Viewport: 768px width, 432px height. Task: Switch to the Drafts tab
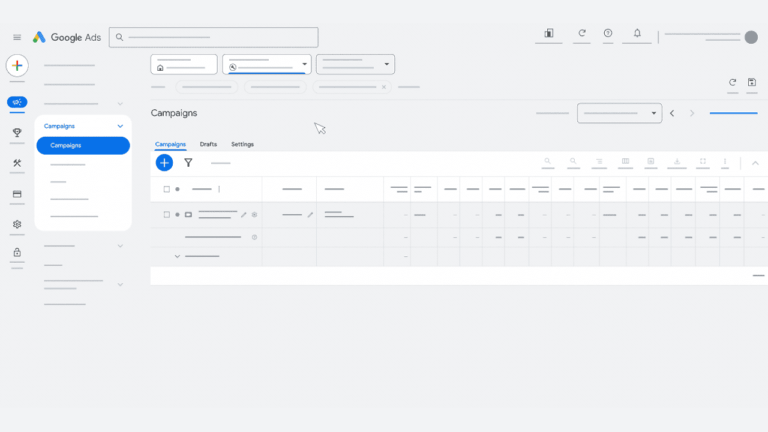pos(208,144)
